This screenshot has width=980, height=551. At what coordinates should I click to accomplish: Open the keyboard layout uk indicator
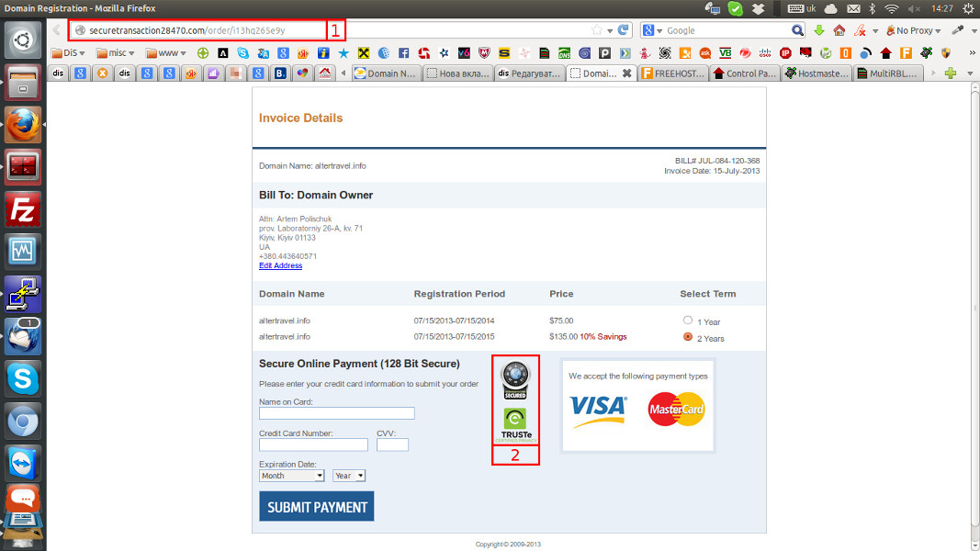coord(802,8)
